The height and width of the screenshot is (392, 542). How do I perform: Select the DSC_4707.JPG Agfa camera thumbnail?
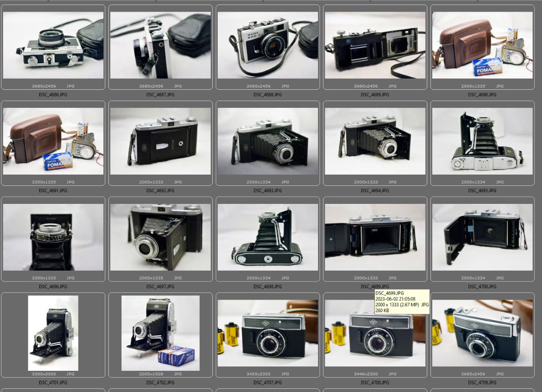267,333
